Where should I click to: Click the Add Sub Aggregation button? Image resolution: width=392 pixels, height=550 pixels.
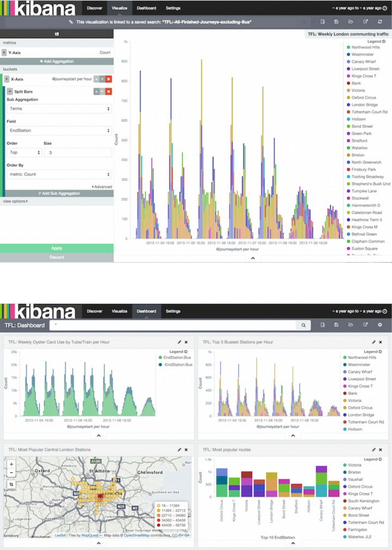59,193
